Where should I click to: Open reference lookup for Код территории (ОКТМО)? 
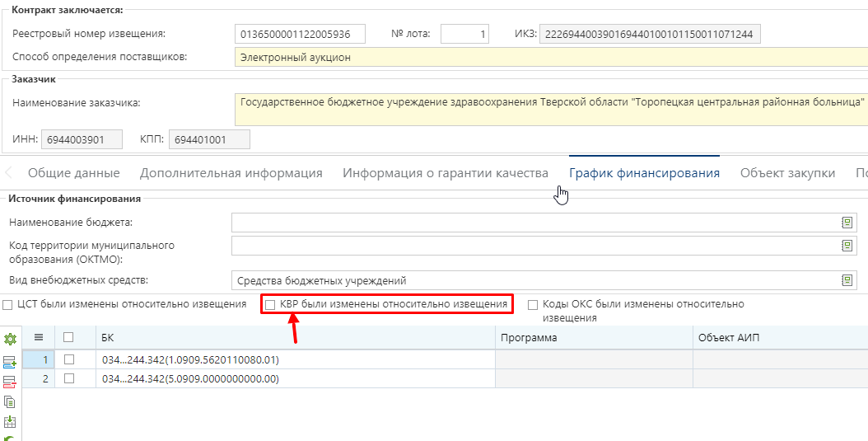(846, 246)
